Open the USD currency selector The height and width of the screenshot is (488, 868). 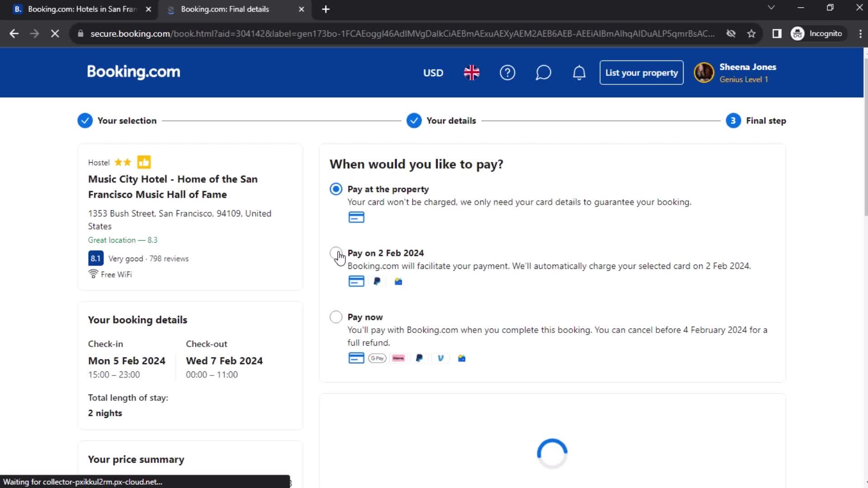433,73
